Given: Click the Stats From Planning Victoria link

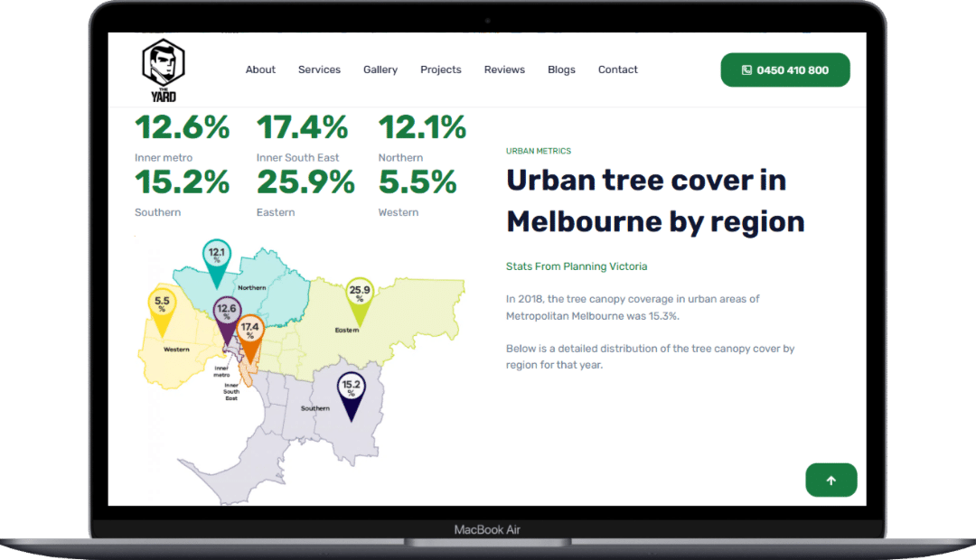Looking at the screenshot, I should click(577, 266).
